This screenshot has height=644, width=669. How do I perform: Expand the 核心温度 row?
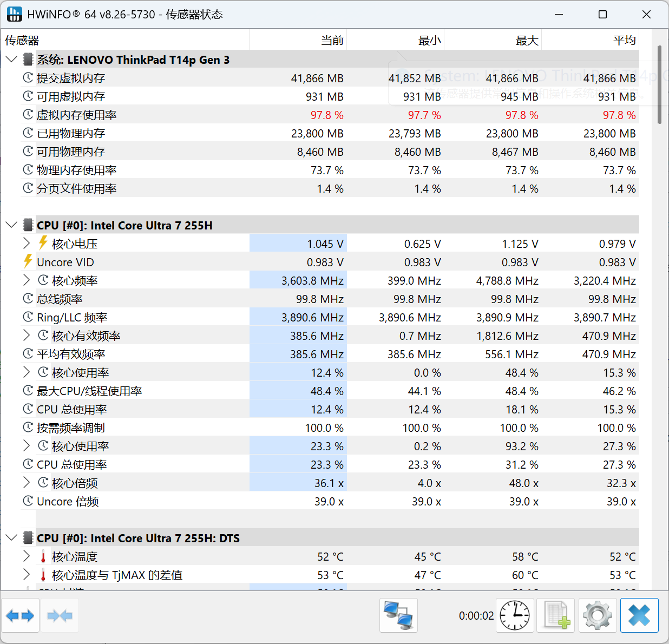click(27, 556)
